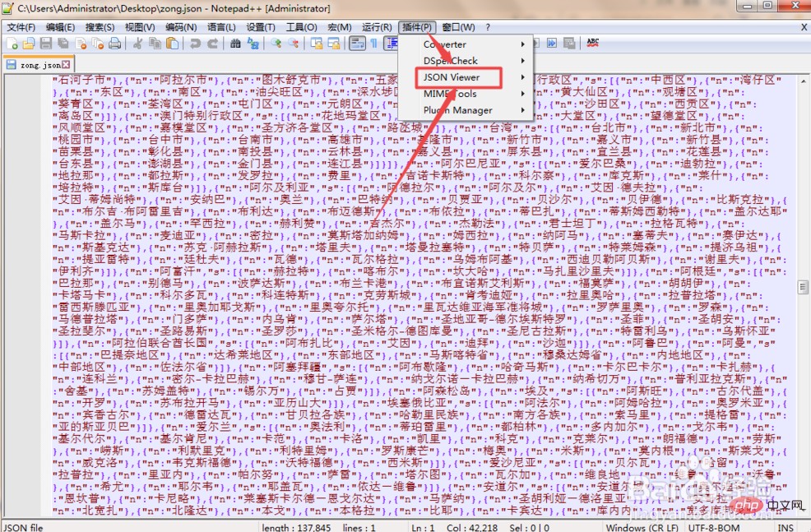Open Find with the binoculars icon
Image resolution: width=811 pixels, height=532 pixels.
236,44
